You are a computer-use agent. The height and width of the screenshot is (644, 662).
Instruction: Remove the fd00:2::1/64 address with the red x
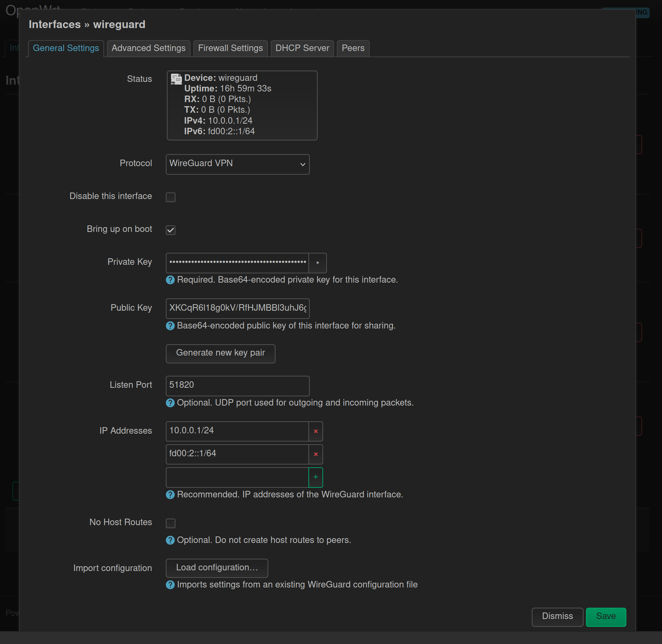316,454
